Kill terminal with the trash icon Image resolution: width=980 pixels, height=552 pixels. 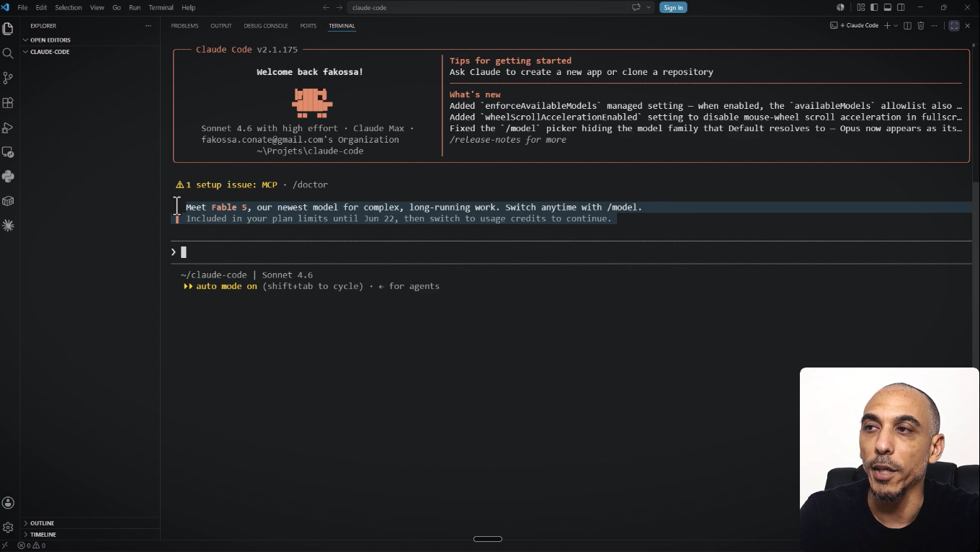pos(920,26)
